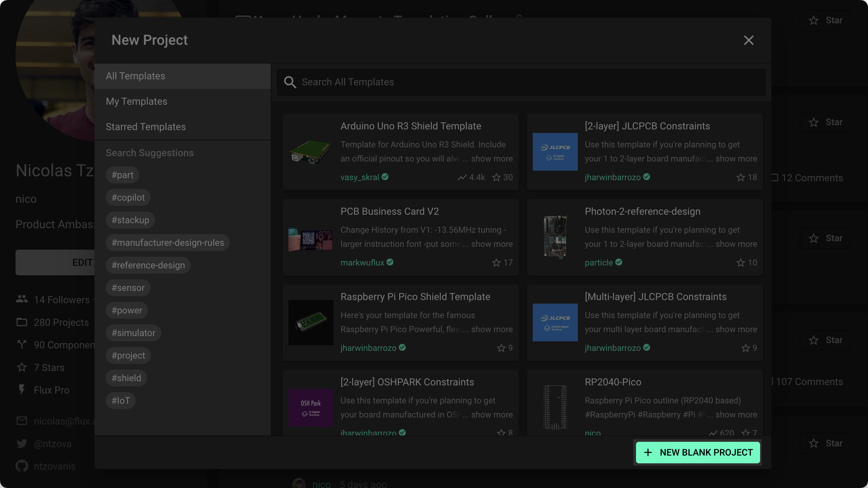Star the Arduino Uno R3 Shield Template
The width and height of the screenshot is (868, 488).
click(x=496, y=177)
